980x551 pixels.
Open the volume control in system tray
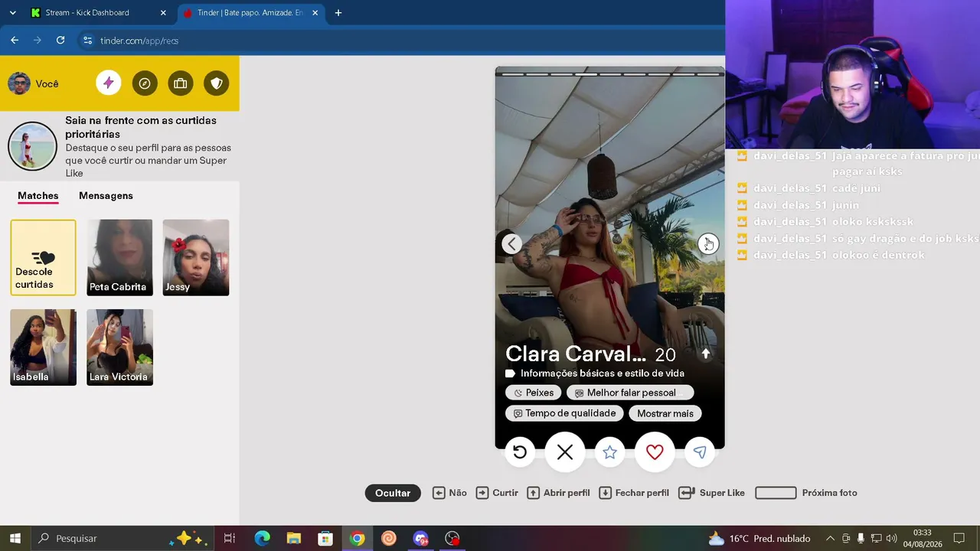(x=891, y=538)
